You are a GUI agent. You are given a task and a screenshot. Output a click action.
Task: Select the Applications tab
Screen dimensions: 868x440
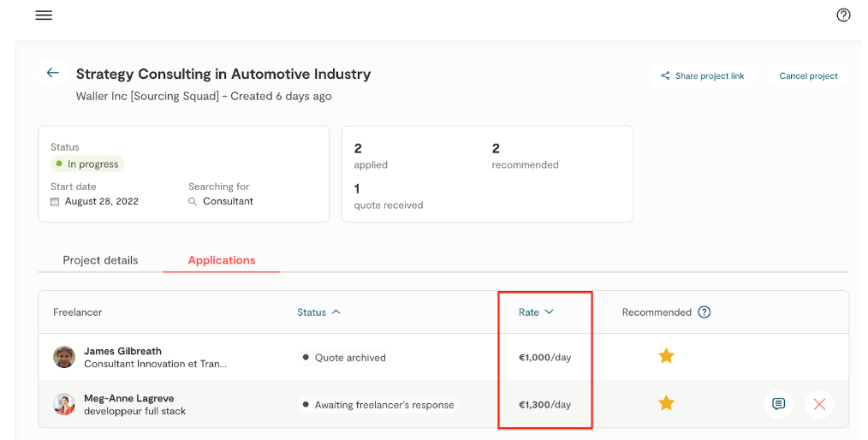222,260
